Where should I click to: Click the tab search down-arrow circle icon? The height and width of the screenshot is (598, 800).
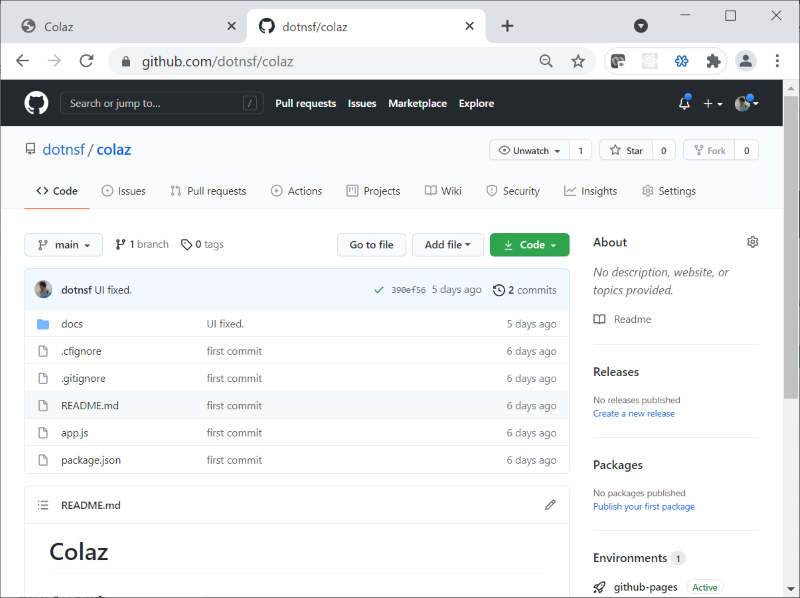pos(641,26)
